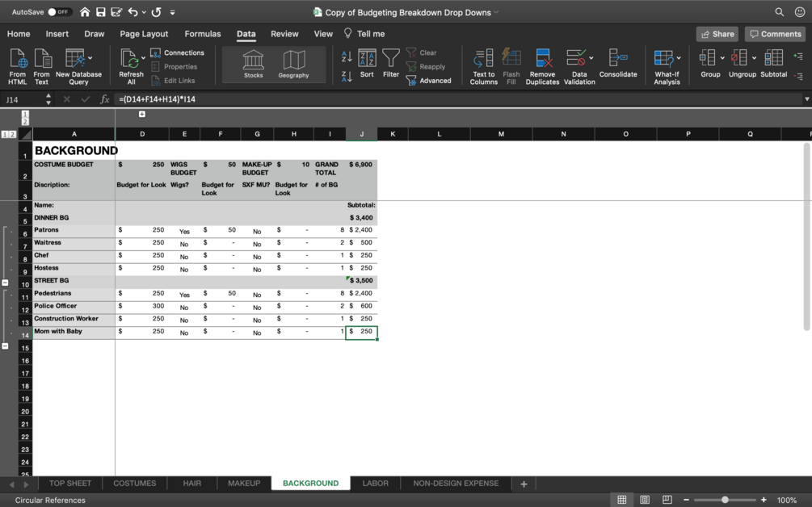
Task: Click the Ungroup outline icon
Action: tap(742, 64)
